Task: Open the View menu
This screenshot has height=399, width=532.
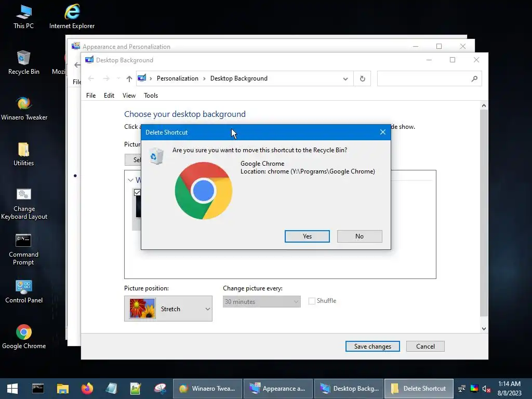Action: pos(129,96)
